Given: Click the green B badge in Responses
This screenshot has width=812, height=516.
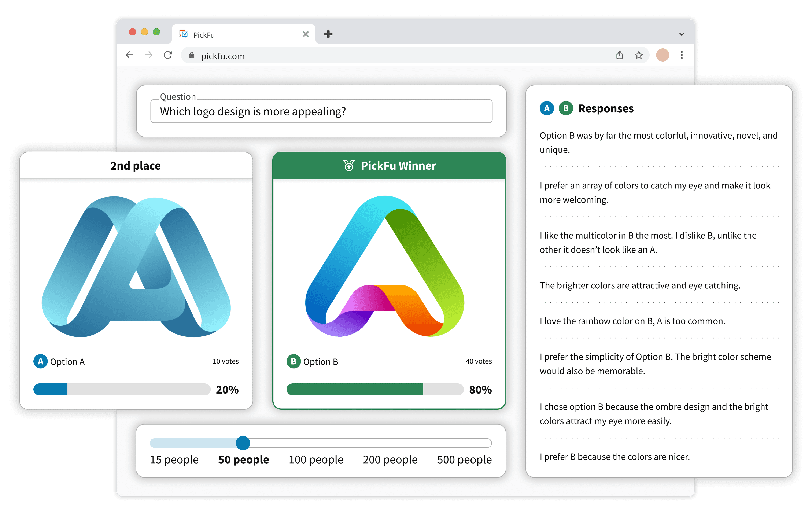Looking at the screenshot, I should [566, 108].
